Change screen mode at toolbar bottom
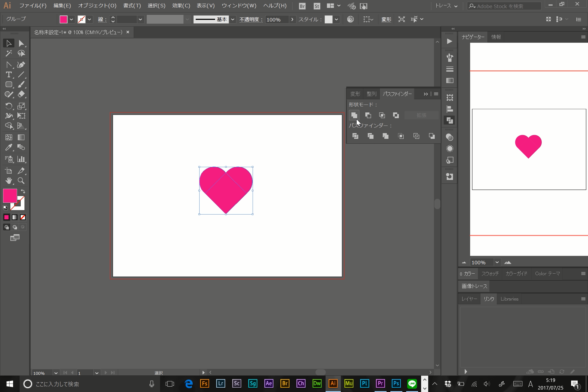 pos(15,238)
